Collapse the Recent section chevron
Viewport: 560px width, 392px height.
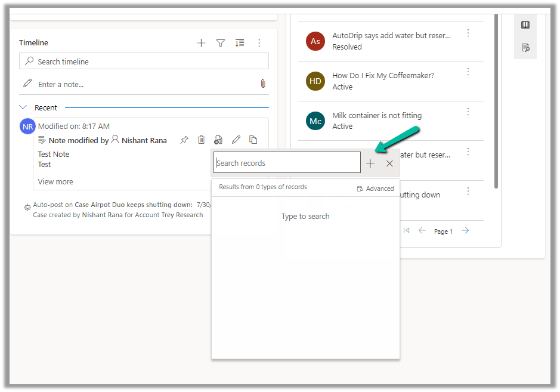(23, 107)
